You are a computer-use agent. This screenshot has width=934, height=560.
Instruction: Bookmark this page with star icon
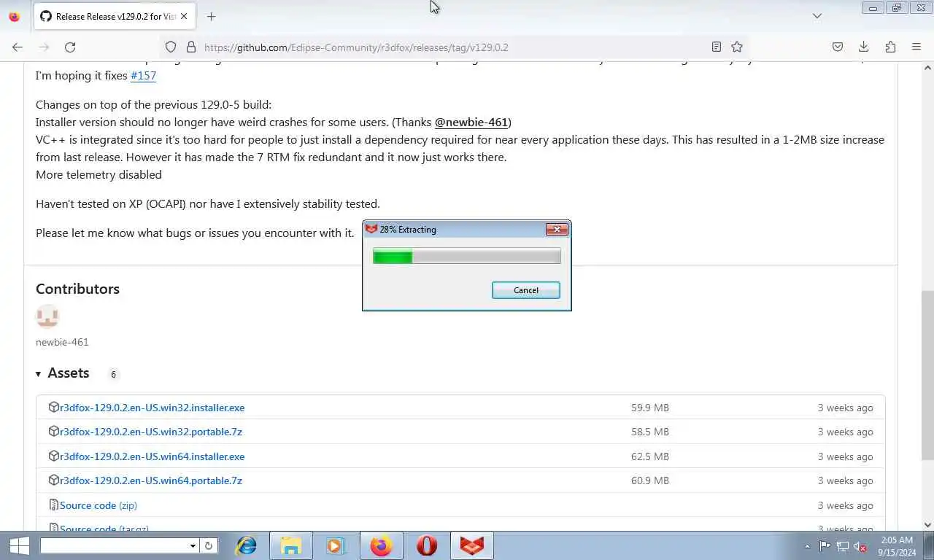[737, 47]
